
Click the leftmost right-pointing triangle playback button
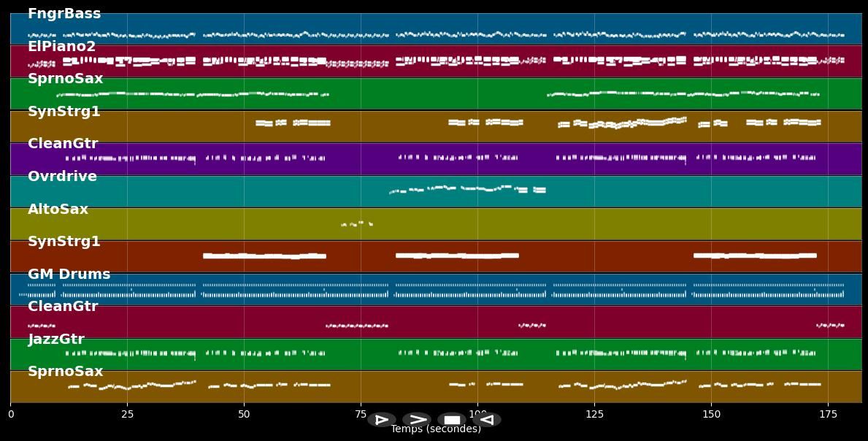point(382,420)
